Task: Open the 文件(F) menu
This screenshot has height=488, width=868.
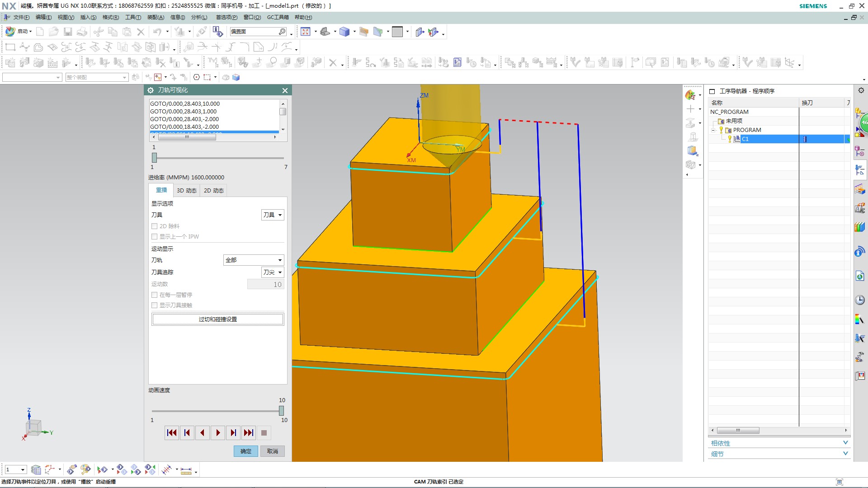Action: 21,17
